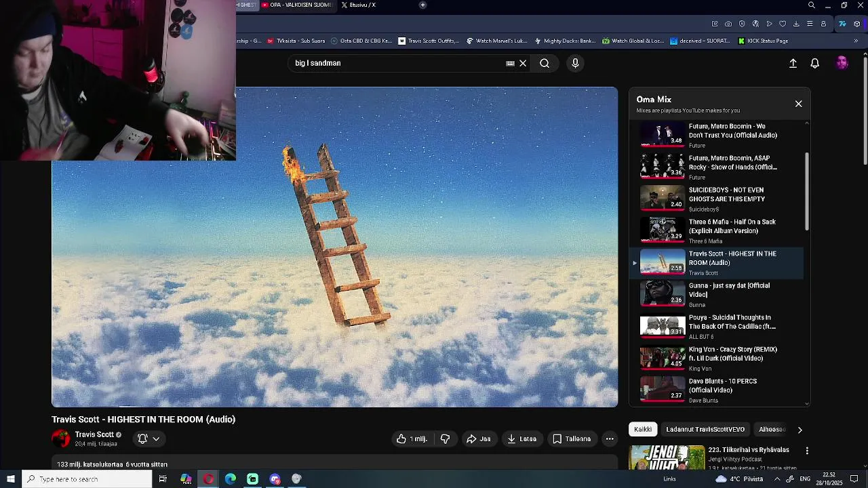Start voice search with microphone icon
This screenshot has width=868, height=488.
pos(575,63)
